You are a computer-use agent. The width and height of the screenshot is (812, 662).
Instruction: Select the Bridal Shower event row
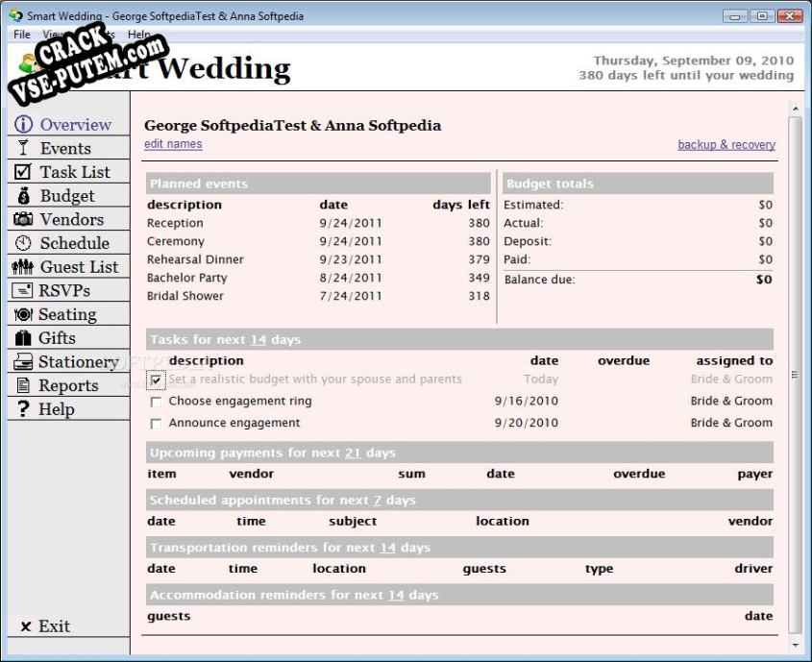point(318,296)
